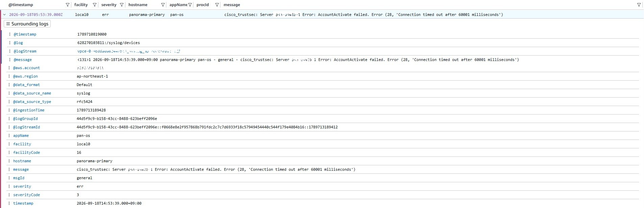Screen dimensions: 644x208
Task: Open actions menu for @aws.account field
Action: (x=9, y=68)
